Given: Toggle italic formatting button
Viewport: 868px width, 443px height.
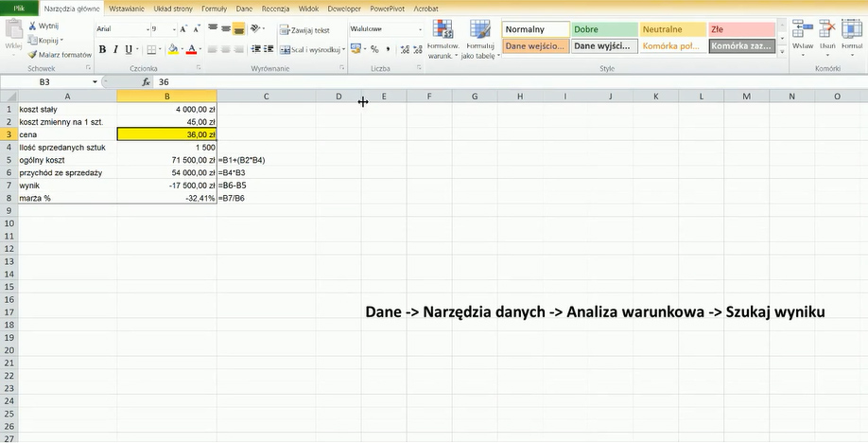Looking at the screenshot, I should pos(115,49).
